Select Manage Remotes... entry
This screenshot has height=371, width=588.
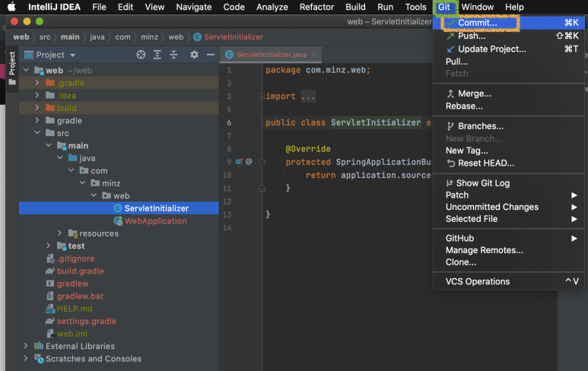[508, 250]
